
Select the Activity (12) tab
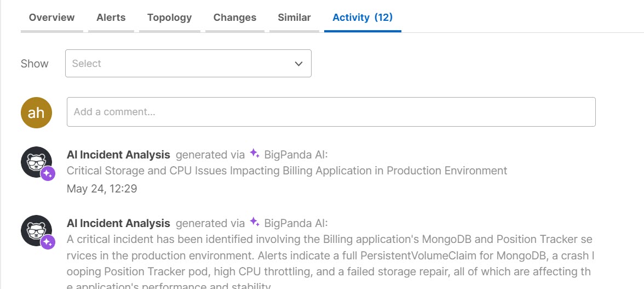[363, 18]
